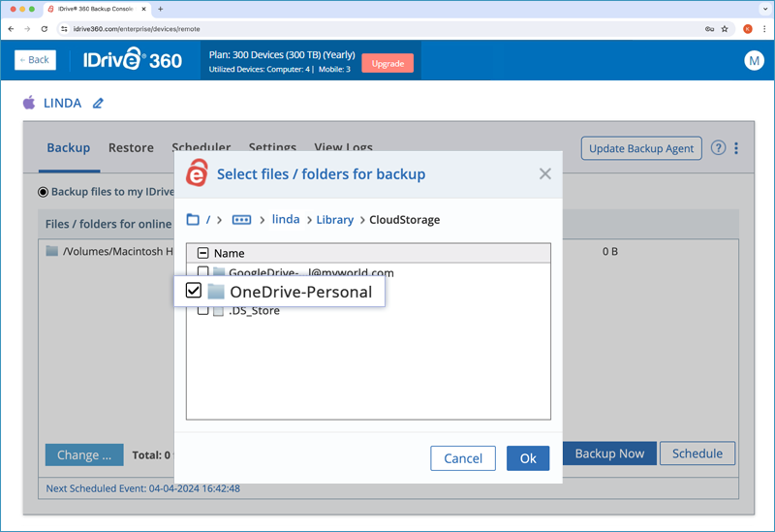Click the Update Backup Agent button

coord(641,148)
